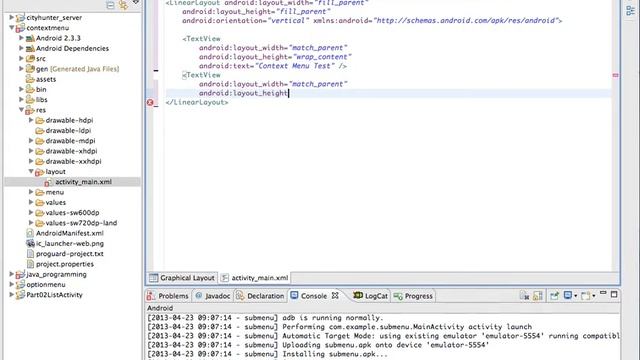Screen dimensions: 640x360
Task: Open the Problems tab
Action: click(168, 296)
